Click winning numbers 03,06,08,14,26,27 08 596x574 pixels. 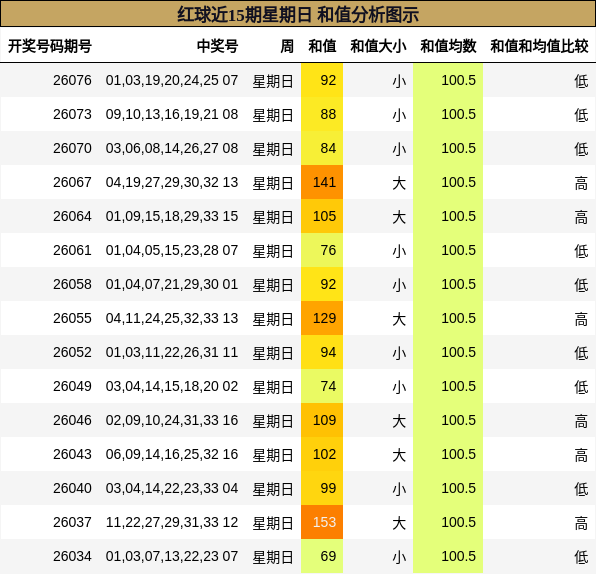172,148
